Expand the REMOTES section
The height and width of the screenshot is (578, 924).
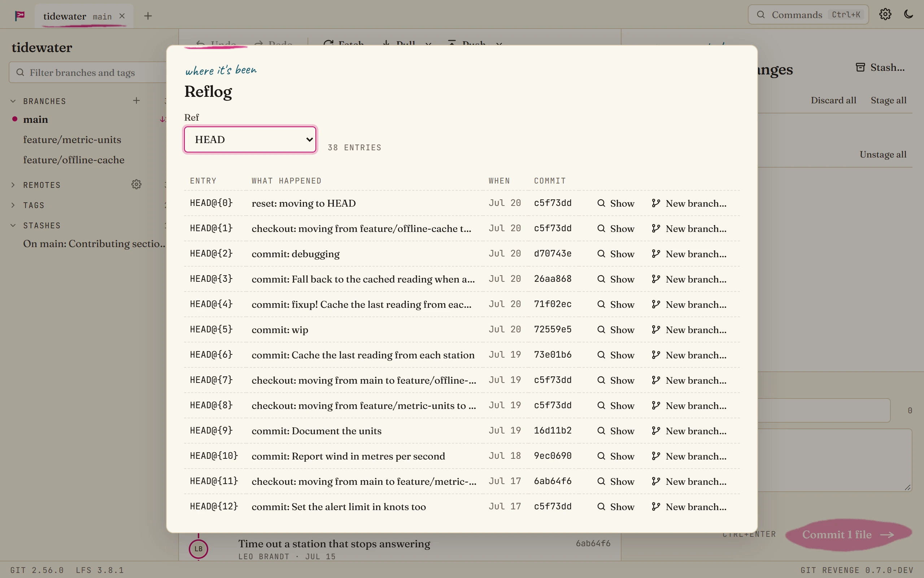13,185
